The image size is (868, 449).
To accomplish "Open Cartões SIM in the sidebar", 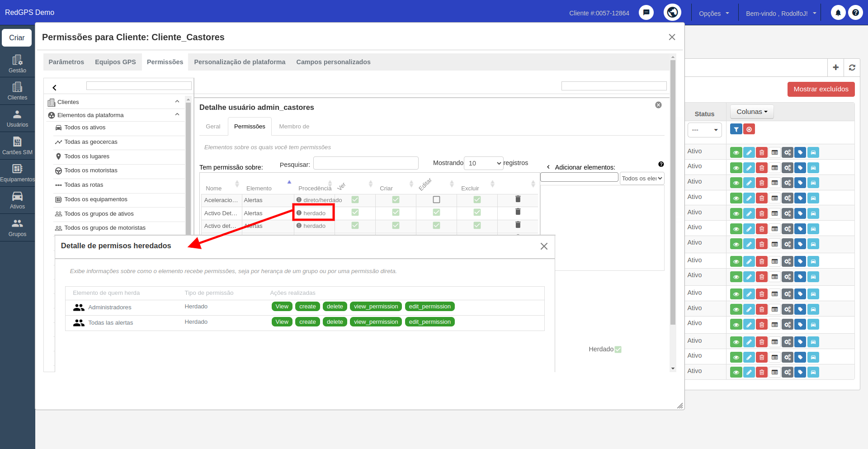I will [x=17, y=146].
